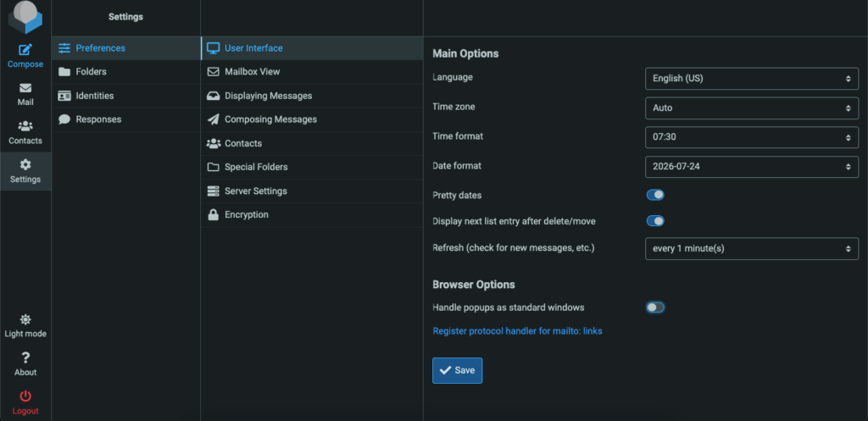This screenshot has height=421, width=868.
Task: Click Register protocol handler for mailto: links
Action: point(517,331)
